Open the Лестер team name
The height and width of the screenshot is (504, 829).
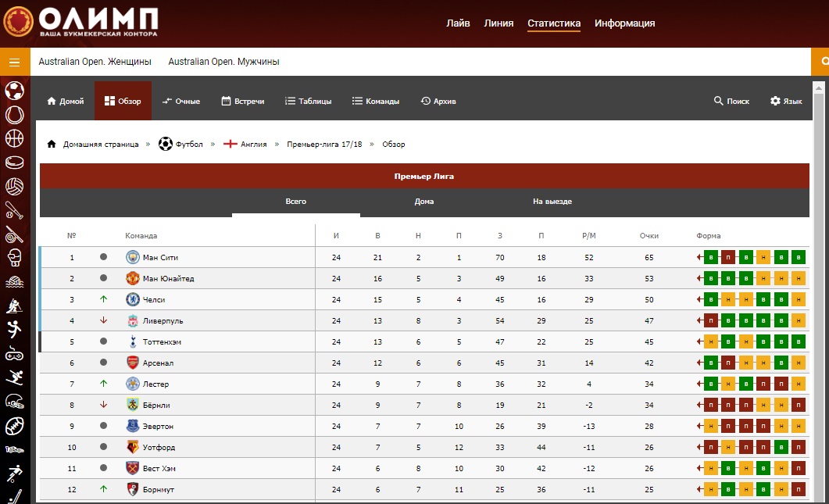[156, 384]
